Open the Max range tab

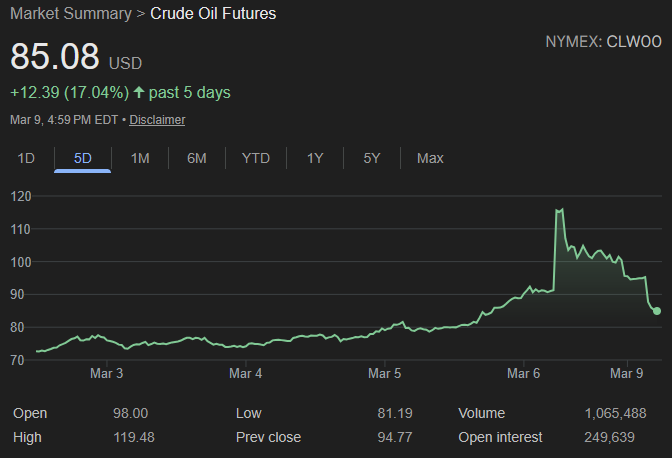(430, 158)
